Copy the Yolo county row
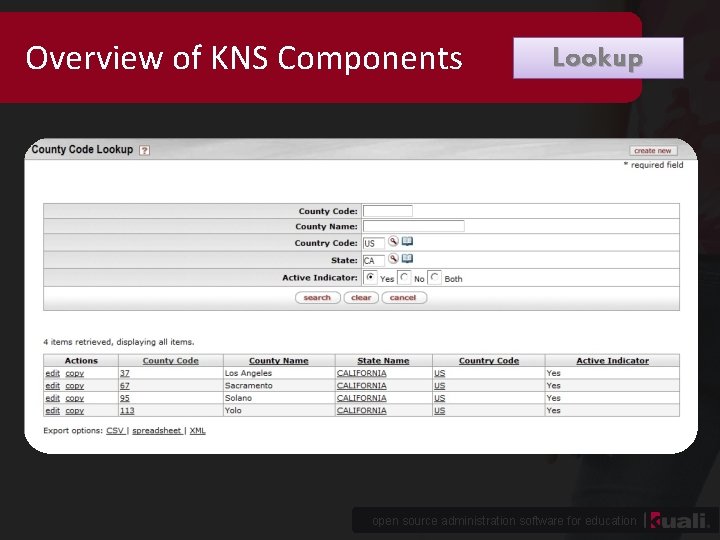This screenshot has height=540, width=720. tap(74, 411)
